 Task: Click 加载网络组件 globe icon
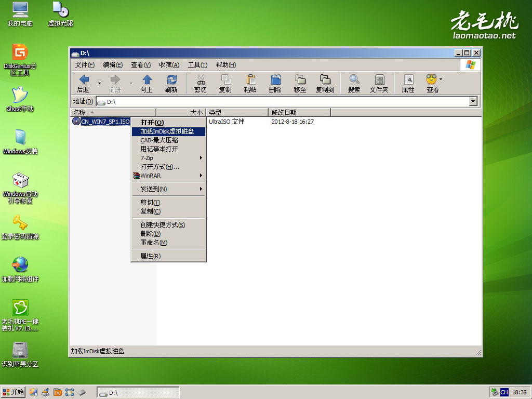point(20,270)
